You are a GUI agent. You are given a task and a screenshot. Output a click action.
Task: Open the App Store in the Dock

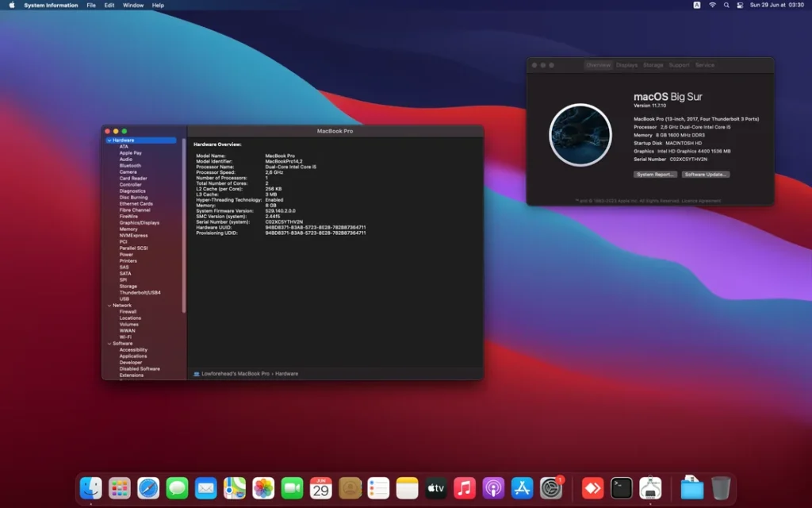[523, 488]
